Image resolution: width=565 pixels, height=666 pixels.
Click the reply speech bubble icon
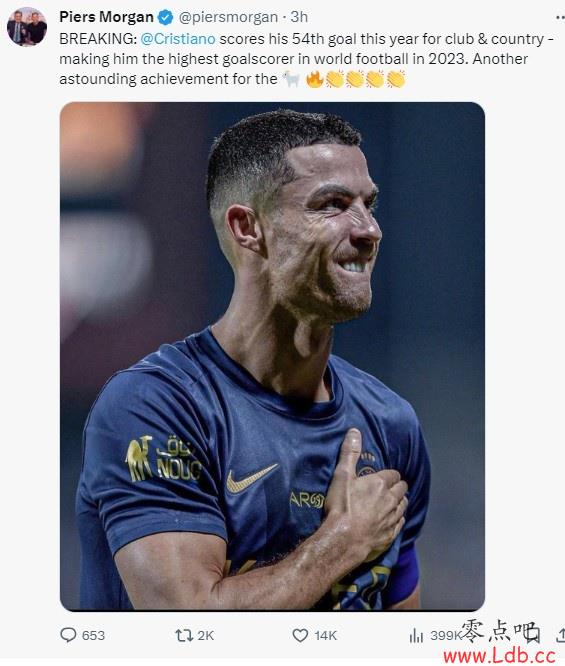coord(68,635)
